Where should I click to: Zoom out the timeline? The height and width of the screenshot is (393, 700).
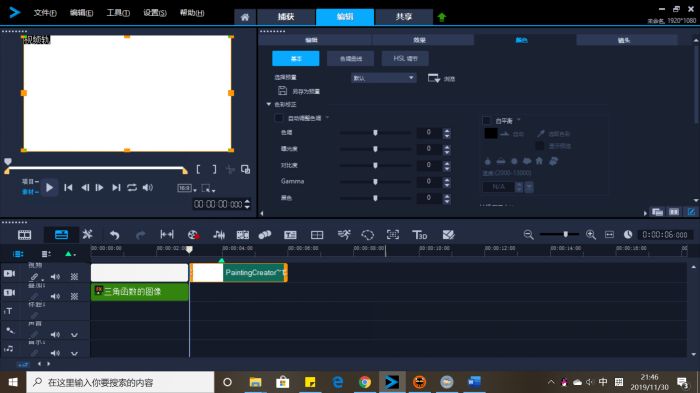[529, 234]
